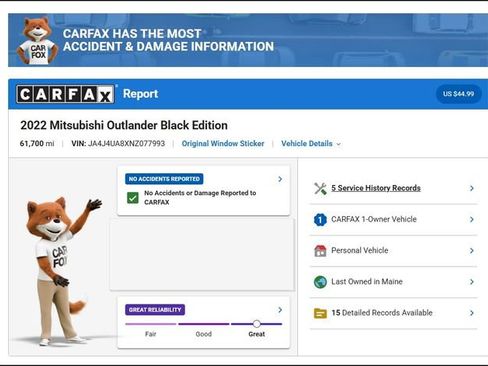Click the VIN JA4J4UA8XNZ077993 text

118,144
